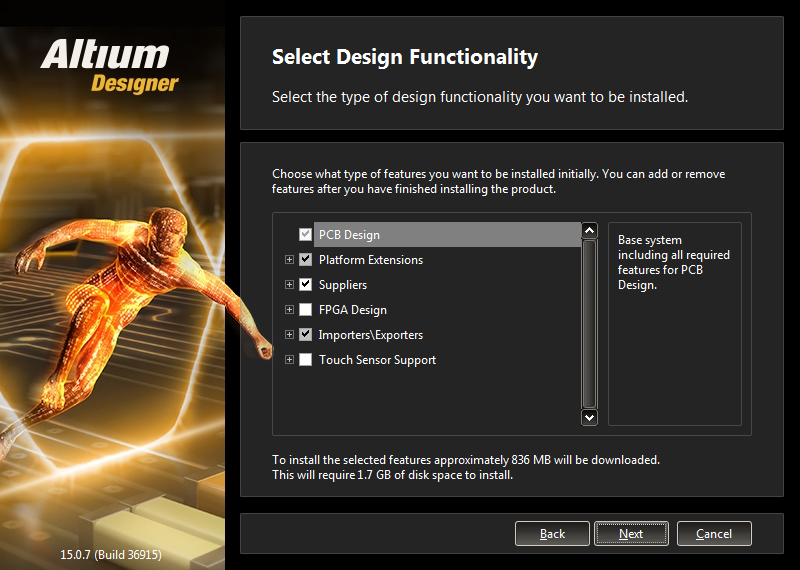Screen dimensions: 800x570
Task: Toggle the PCB Design checkbox
Action: pos(305,235)
